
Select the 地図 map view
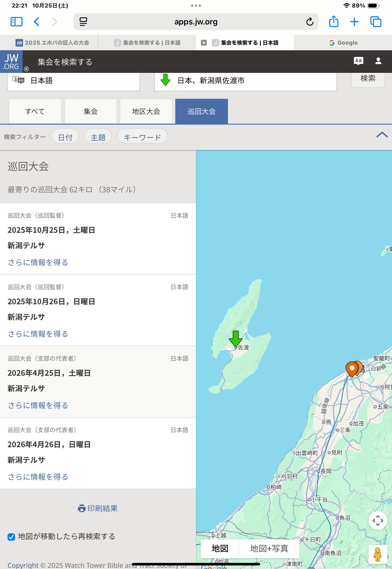coord(220,548)
